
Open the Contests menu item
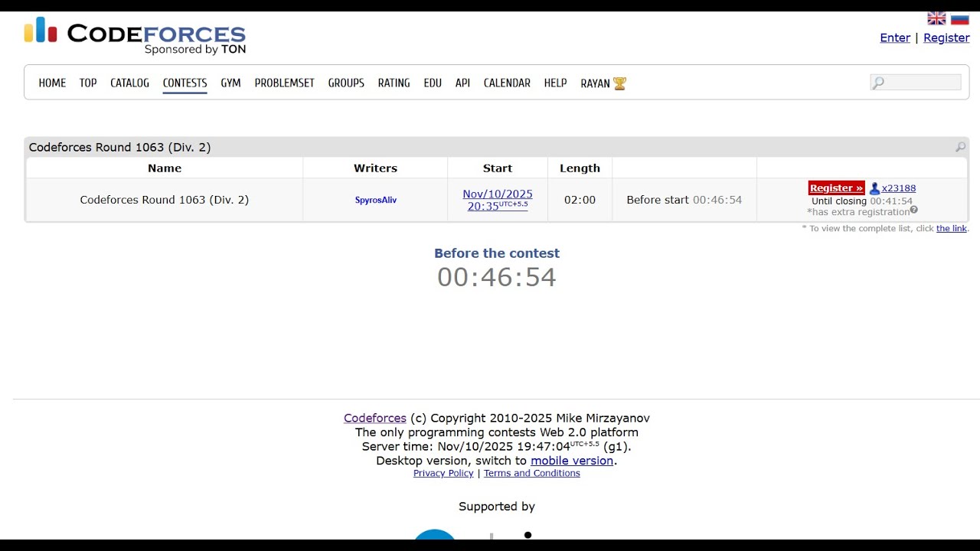click(x=185, y=83)
